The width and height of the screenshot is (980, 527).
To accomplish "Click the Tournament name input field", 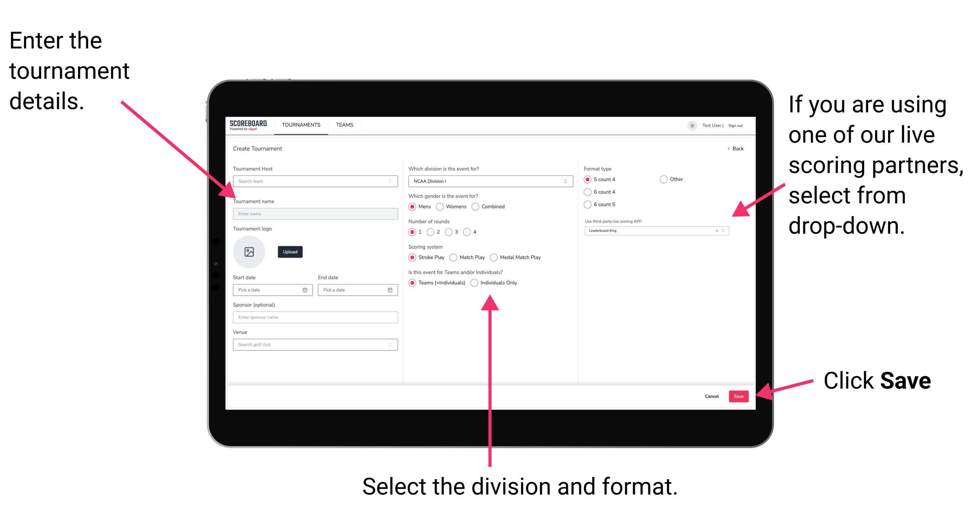I will coord(315,214).
